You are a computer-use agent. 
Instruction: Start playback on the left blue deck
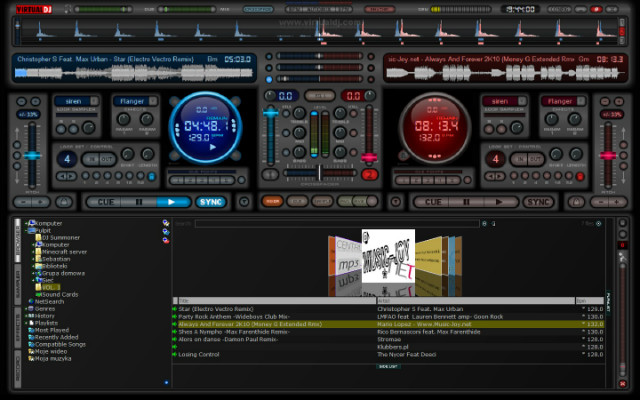click(x=173, y=202)
